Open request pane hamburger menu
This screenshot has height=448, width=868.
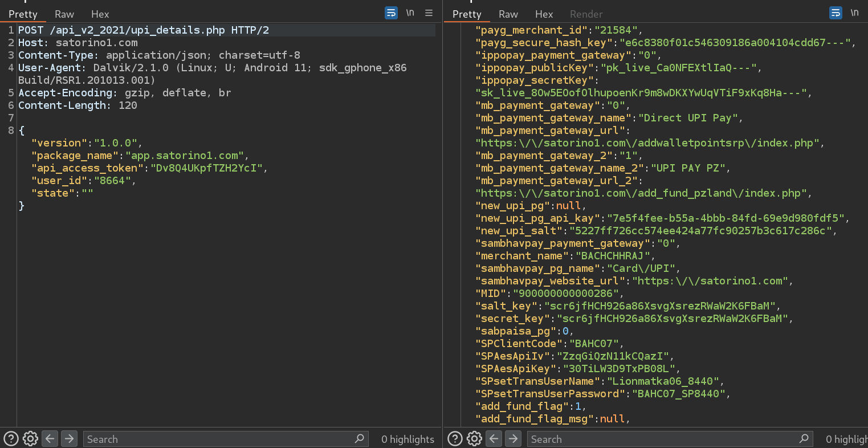(429, 13)
